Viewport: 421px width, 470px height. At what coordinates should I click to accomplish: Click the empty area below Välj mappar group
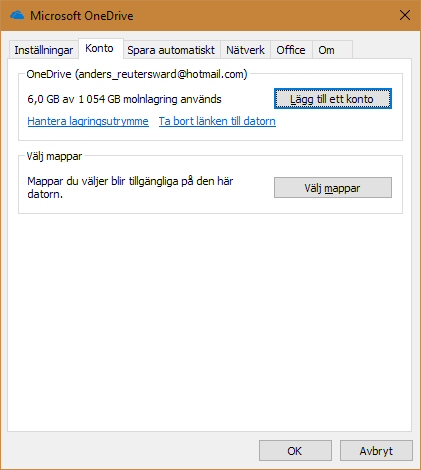tap(210, 320)
